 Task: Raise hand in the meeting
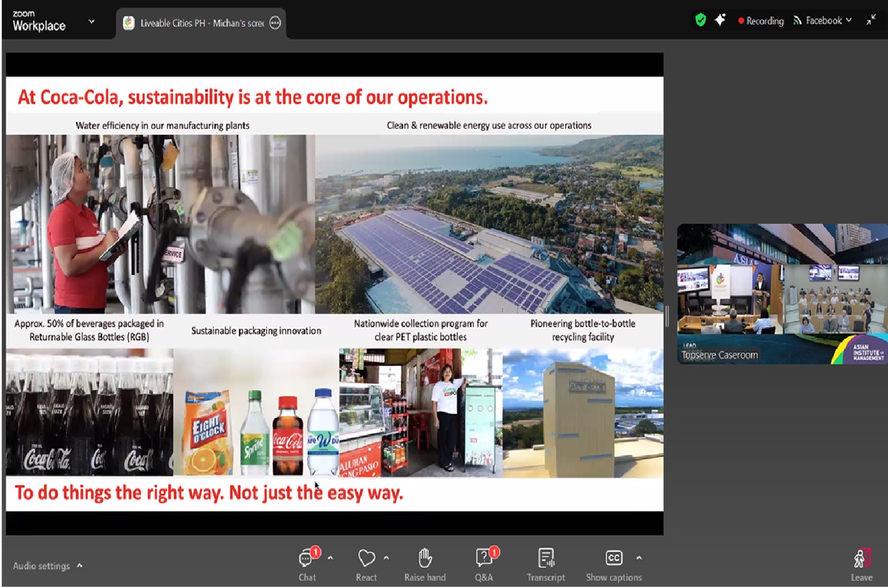[x=425, y=565]
